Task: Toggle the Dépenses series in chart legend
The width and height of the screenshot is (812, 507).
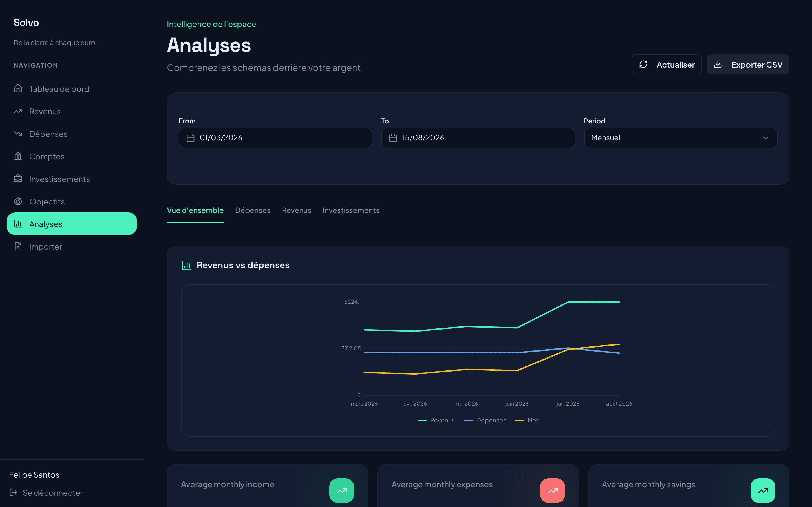Action: coord(485,420)
